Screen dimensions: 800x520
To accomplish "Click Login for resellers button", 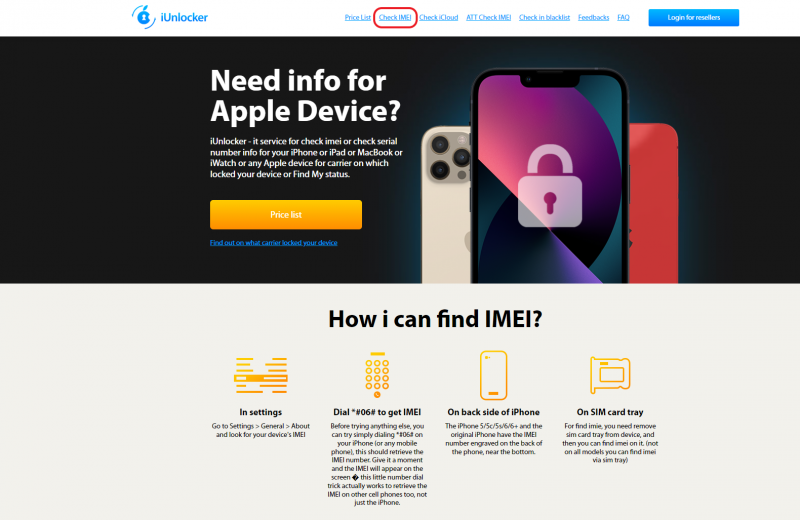I will tap(693, 17).
